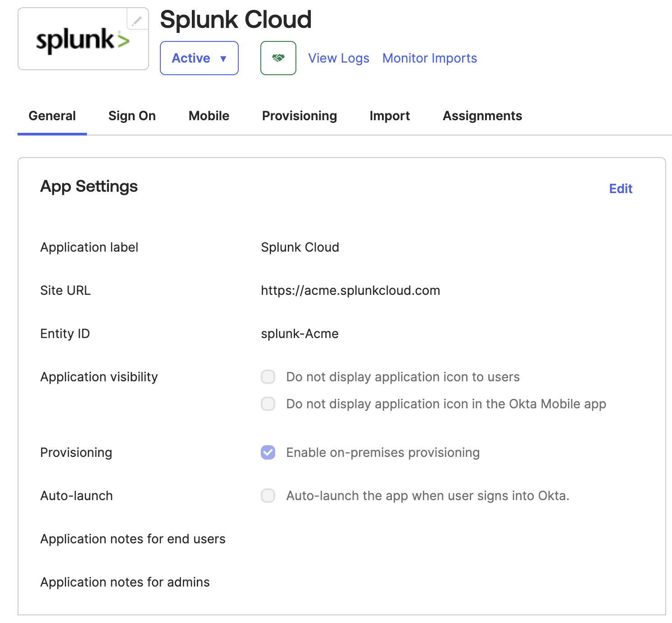The image size is (672, 623).
Task: Click the Entity ID value splunk-Acme
Action: (300, 334)
